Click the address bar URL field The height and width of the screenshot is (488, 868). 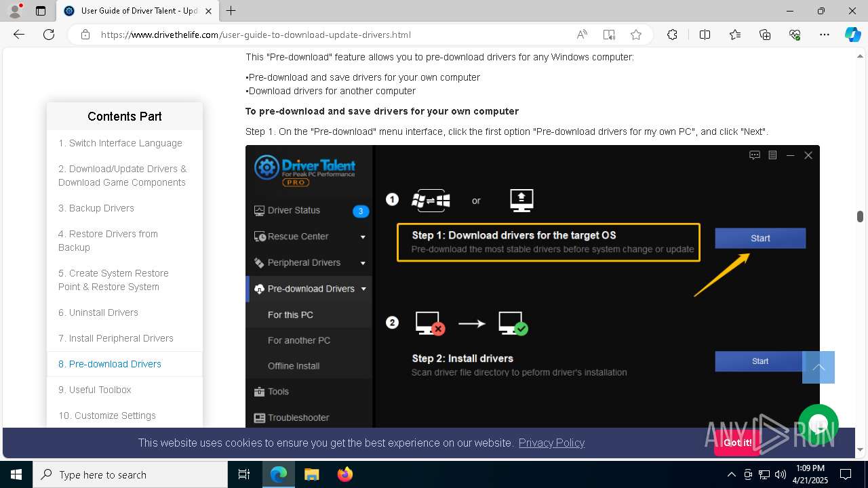coord(332,35)
